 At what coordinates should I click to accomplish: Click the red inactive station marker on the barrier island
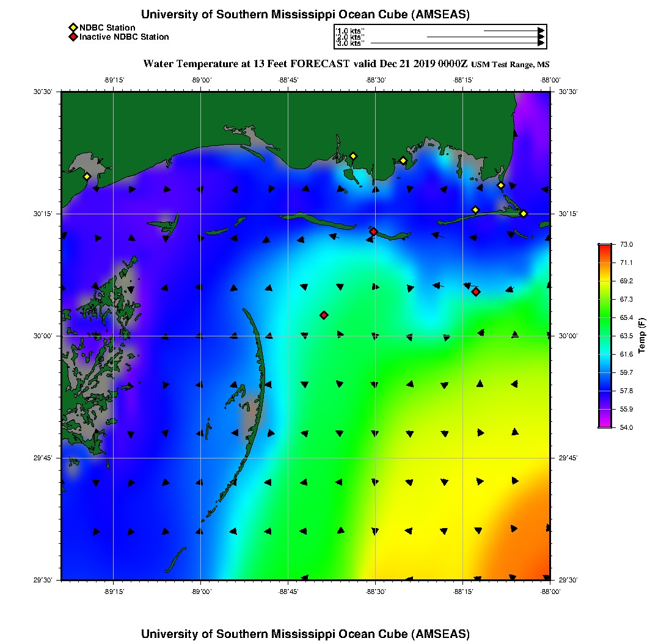click(373, 231)
